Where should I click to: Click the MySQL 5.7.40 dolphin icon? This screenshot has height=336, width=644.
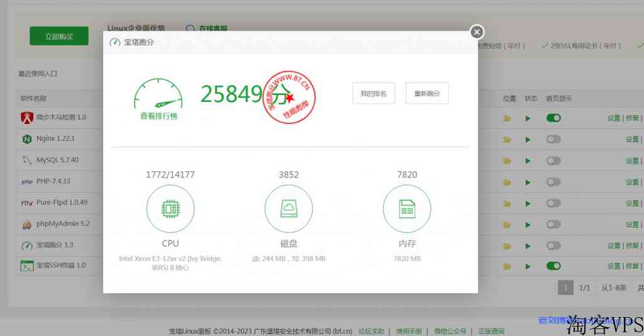pyautogui.click(x=26, y=160)
